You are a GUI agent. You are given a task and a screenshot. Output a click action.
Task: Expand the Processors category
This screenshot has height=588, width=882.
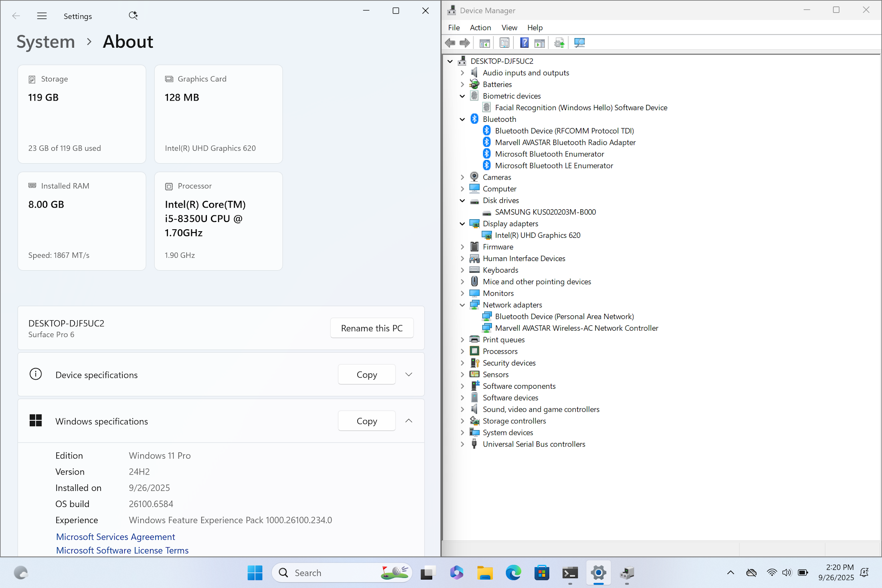pyautogui.click(x=462, y=352)
